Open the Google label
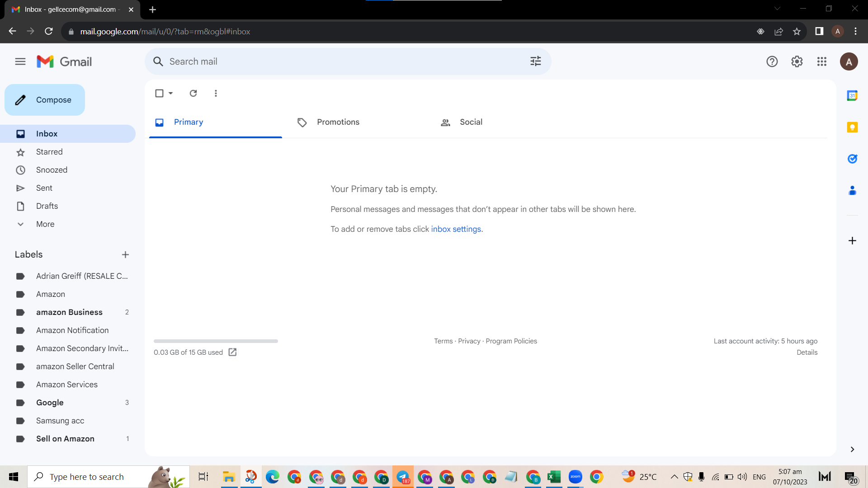Image resolution: width=868 pixels, height=488 pixels. click(x=68, y=403)
